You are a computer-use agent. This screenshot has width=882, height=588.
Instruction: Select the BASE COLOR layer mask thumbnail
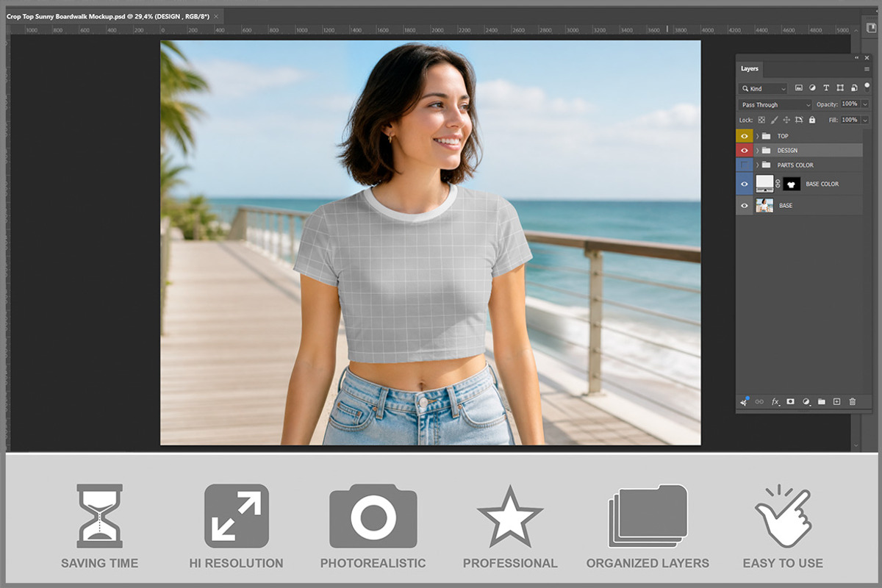coord(792,184)
